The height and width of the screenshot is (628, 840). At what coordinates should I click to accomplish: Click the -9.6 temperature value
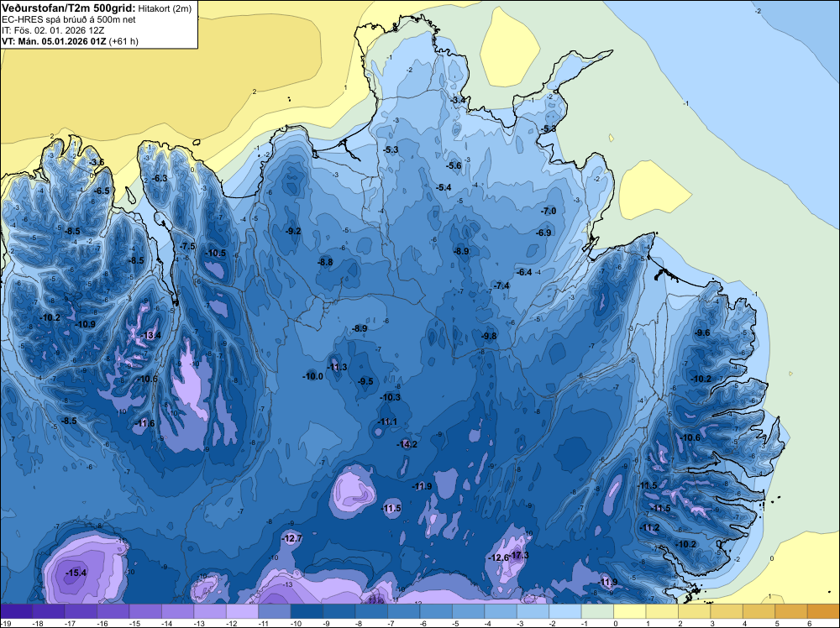point(702,332)
